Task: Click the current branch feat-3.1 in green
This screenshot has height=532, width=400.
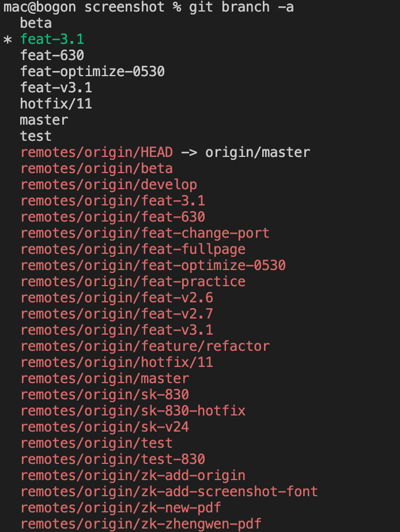Action: pos(52,39)
